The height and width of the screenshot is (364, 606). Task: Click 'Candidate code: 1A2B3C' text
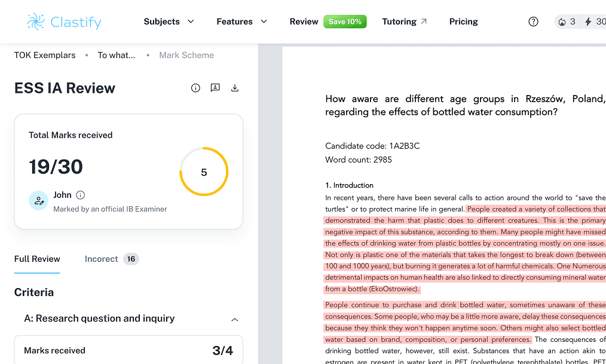(x=372, y=146)
